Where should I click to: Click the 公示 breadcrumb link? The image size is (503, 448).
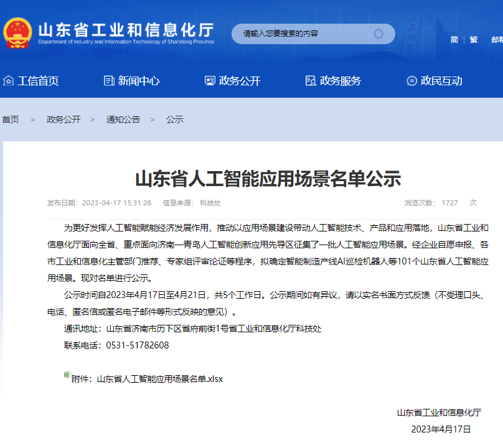tap(174, 119)
